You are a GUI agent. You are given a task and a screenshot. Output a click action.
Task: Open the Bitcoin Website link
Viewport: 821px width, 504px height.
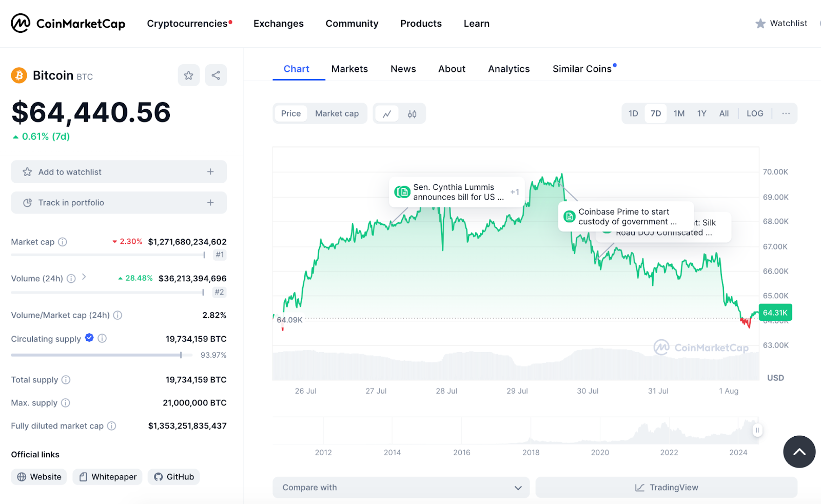(39, 477)
